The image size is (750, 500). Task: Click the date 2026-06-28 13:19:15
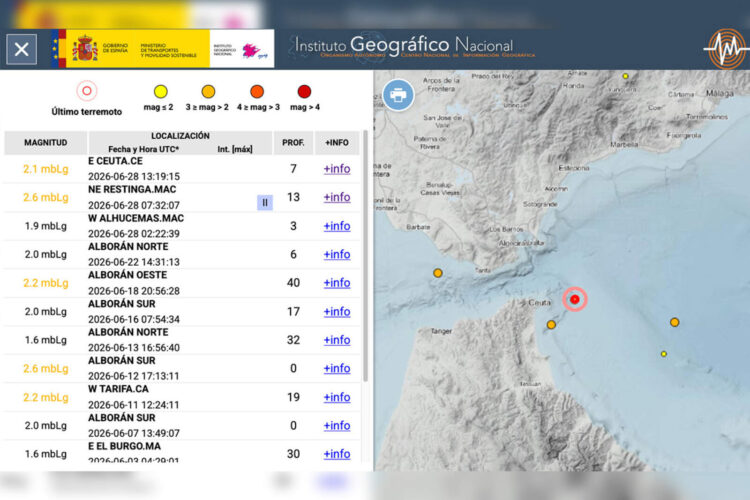(134, 176)
